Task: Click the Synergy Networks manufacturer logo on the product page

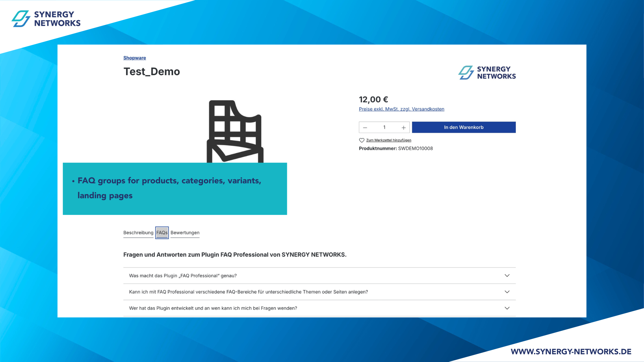Action: point(487,72)
